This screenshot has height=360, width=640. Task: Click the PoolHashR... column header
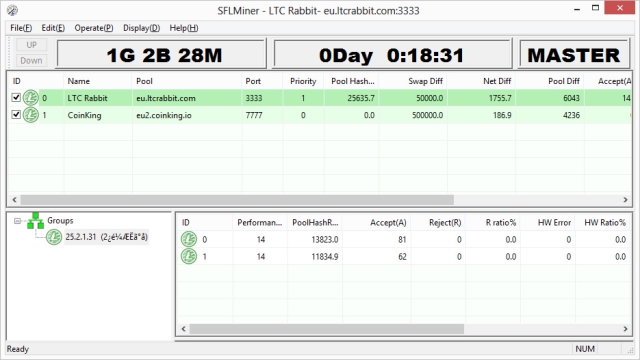click(315, 223)
